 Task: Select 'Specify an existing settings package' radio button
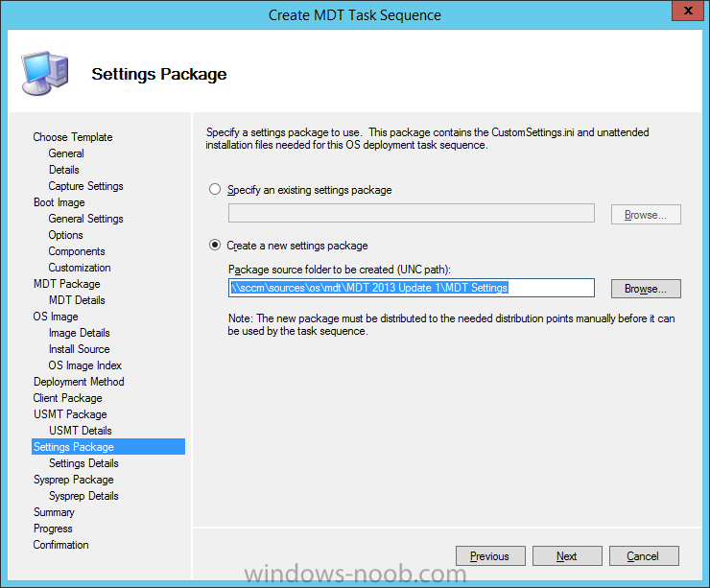point(215,190)
